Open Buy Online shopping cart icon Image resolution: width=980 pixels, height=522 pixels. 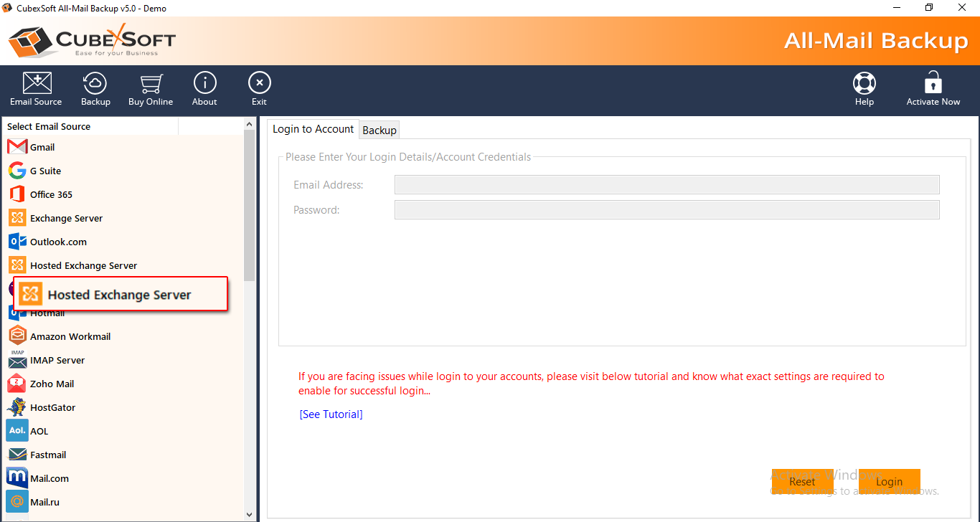(x=151, y=83)
